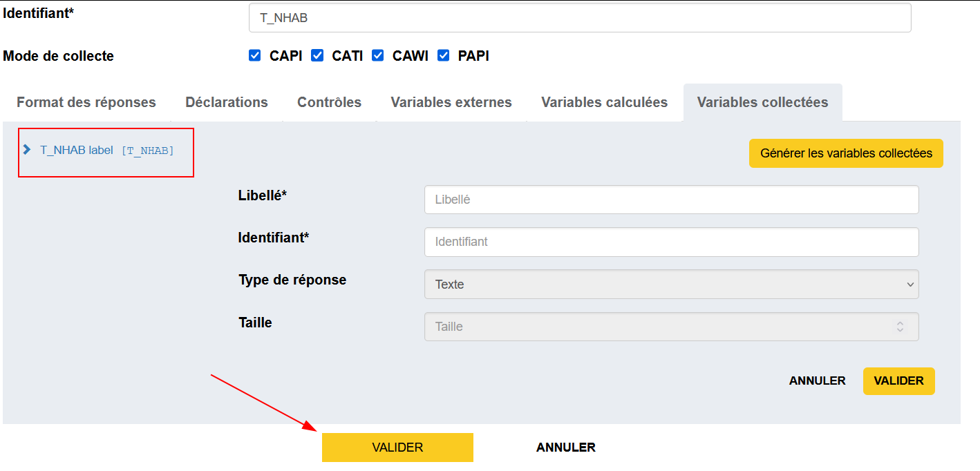This screenshot has width=980, height=471.
Task: Click Générer les variables collectées button
Action: pyautogui.click(x=846, y=153)
